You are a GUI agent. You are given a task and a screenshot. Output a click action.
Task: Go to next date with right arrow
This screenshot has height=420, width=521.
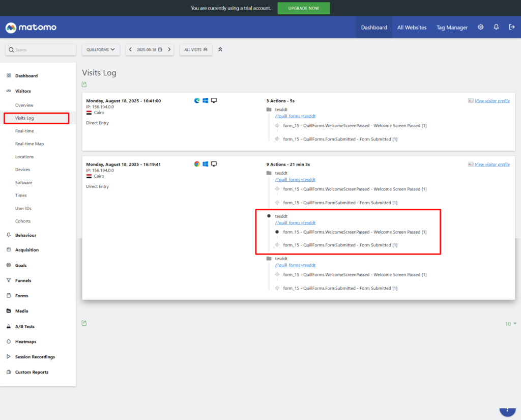pos(169,49)
